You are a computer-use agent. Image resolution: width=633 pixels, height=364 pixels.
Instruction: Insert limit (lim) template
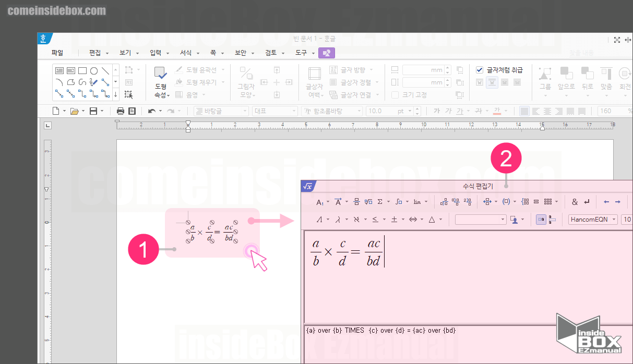tap(417, 202)
